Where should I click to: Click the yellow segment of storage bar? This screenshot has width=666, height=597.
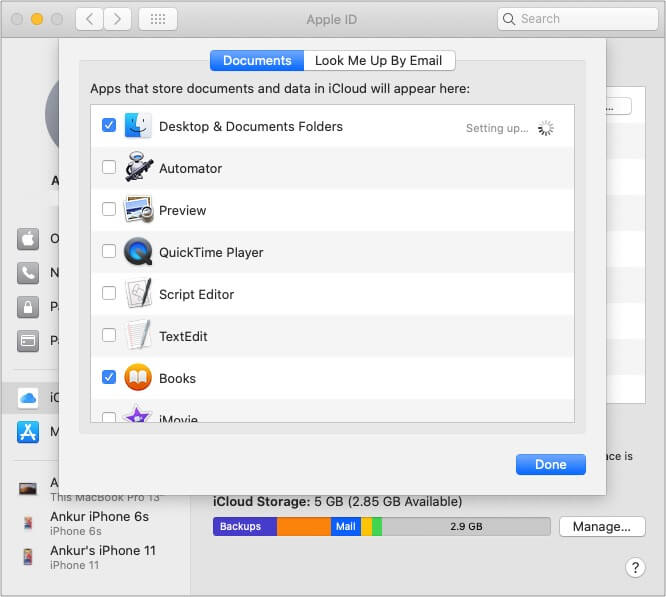pos(367,527)
